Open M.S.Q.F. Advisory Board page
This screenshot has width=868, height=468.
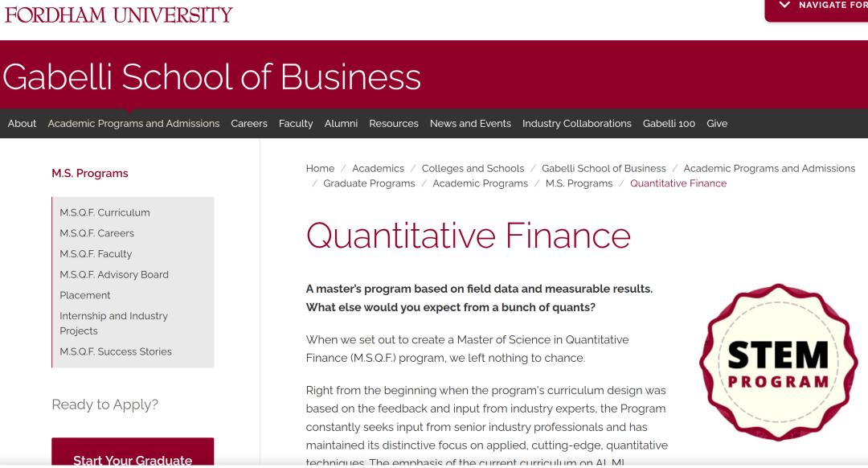click(x=114, y=275)
